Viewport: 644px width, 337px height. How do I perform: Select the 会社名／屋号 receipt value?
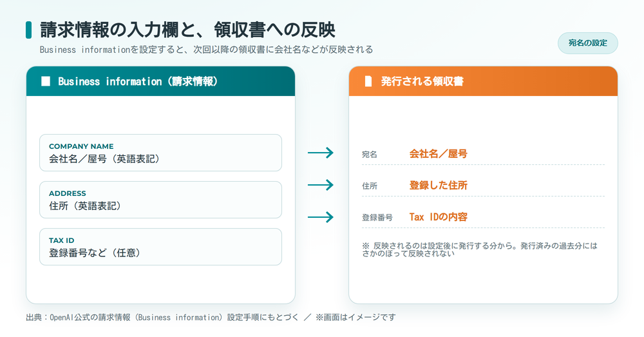438,154
